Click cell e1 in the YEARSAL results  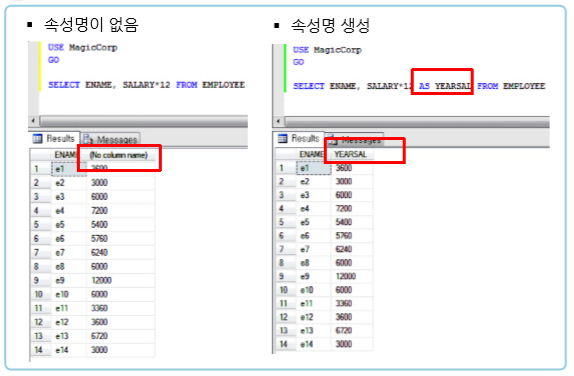click(x=313, y=168)
